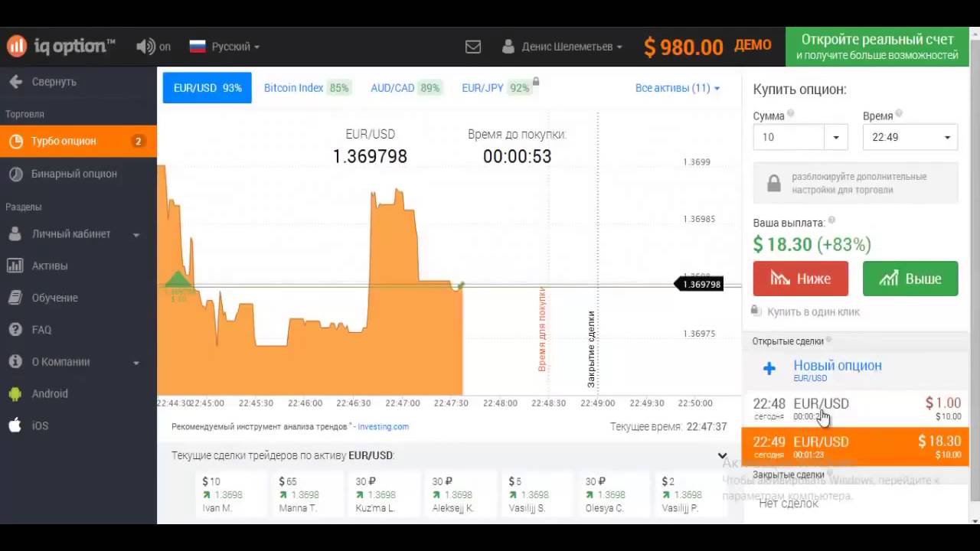Click help icon beside Ваша выплата
980x551 pixels.
831,220
